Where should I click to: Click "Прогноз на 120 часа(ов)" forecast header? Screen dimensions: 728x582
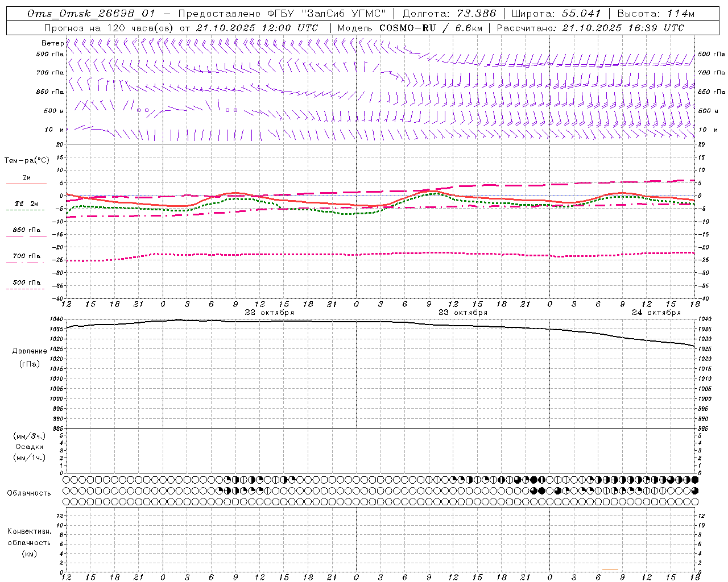tap(109, 28)
